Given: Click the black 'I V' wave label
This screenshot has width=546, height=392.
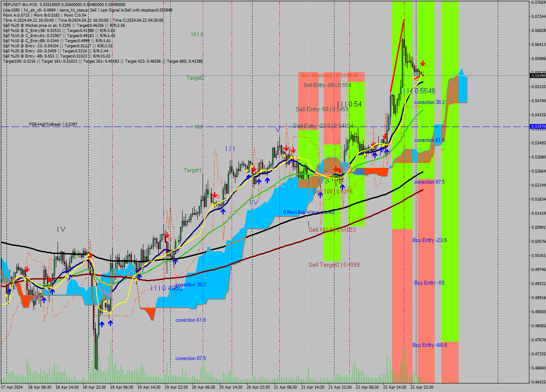Looking at the screenshot, I should 61,229.
